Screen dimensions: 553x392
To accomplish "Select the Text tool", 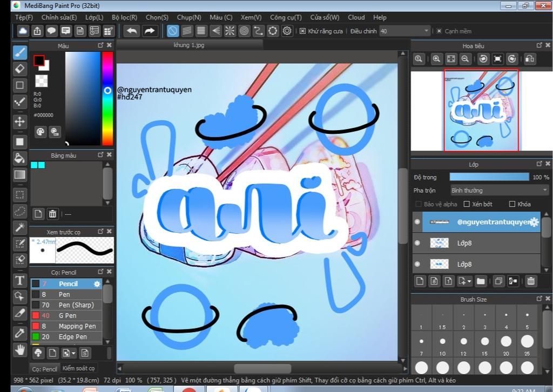I will pos(20,281).
